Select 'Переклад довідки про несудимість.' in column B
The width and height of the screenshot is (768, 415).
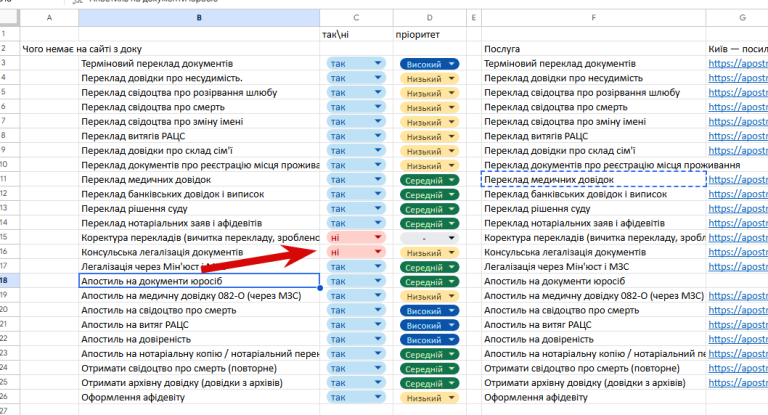(x=199, y=78)
